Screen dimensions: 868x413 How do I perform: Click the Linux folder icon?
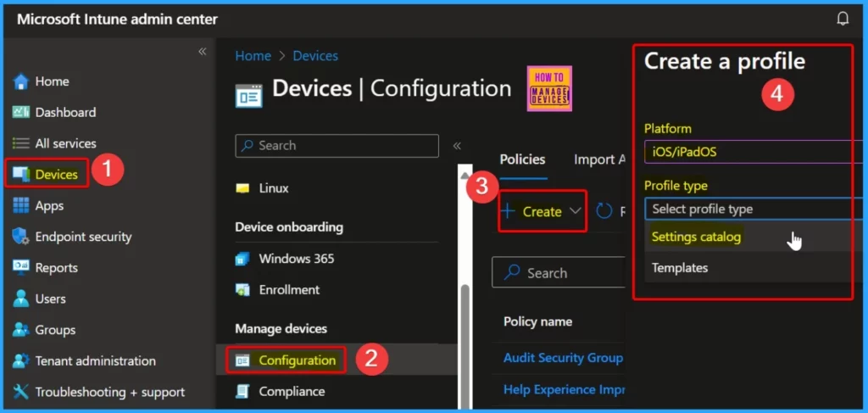(x=242, y=188)
